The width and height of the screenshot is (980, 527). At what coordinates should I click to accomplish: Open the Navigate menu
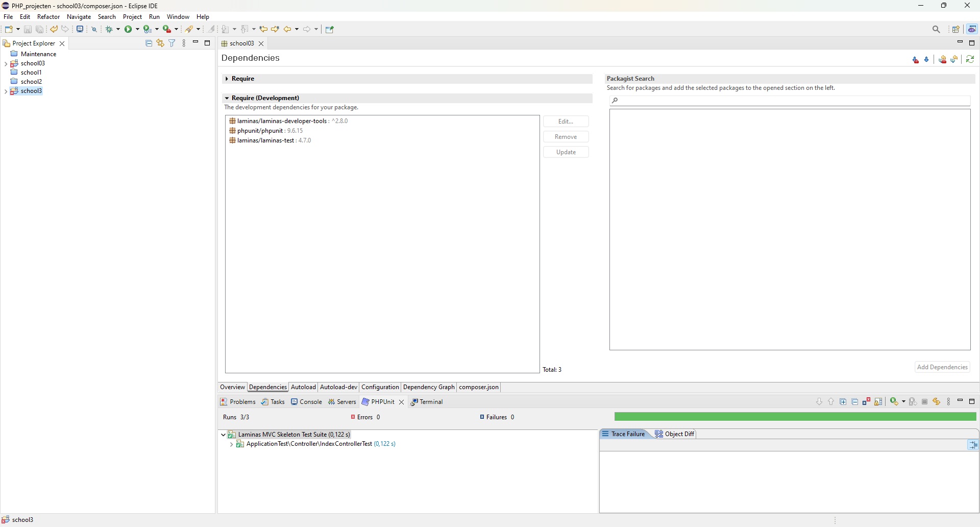[79, 17]
